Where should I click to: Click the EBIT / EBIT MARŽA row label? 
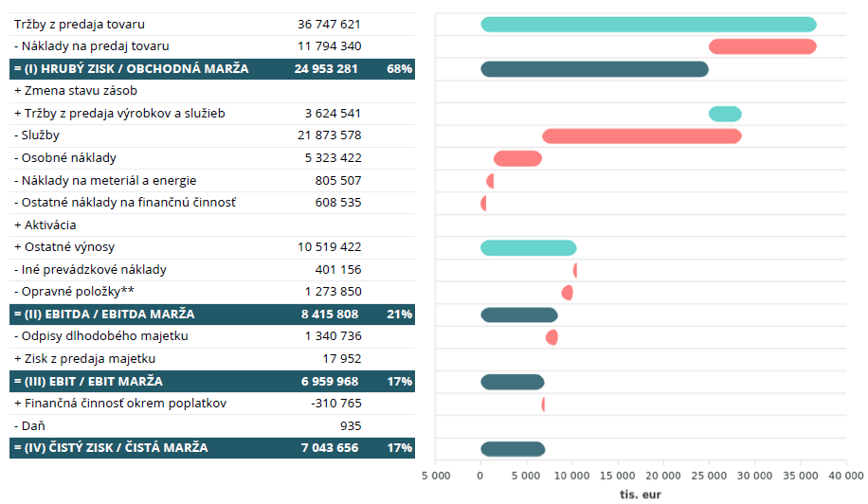(x=87, y=382)
